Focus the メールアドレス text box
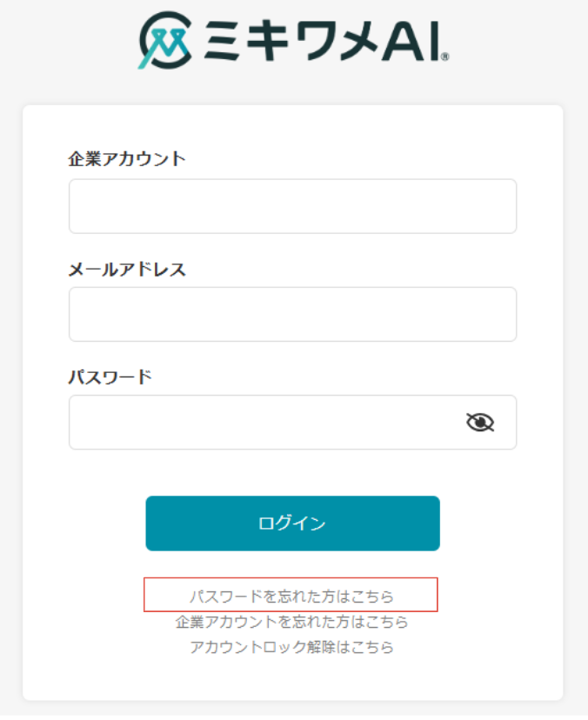Viewport: 588px width, 720px height. (293, 314)
